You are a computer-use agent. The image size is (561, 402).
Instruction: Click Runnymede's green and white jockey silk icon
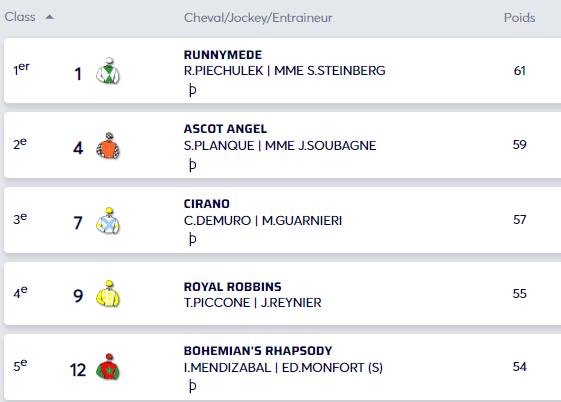108,71
